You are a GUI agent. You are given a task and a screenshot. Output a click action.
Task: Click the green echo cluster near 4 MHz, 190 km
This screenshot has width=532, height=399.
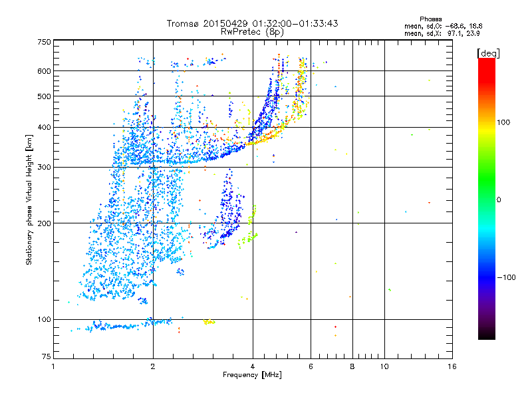247,239
